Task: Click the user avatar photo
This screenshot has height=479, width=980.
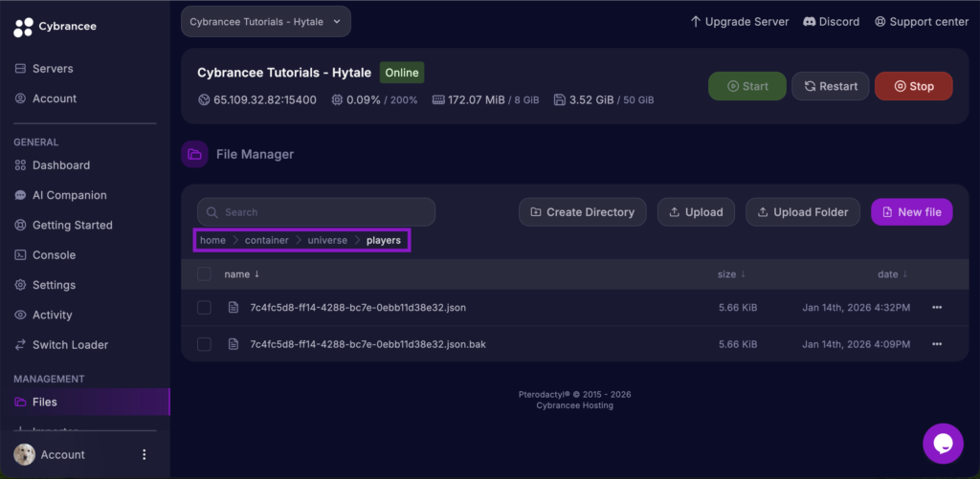Action: [24, 455]
